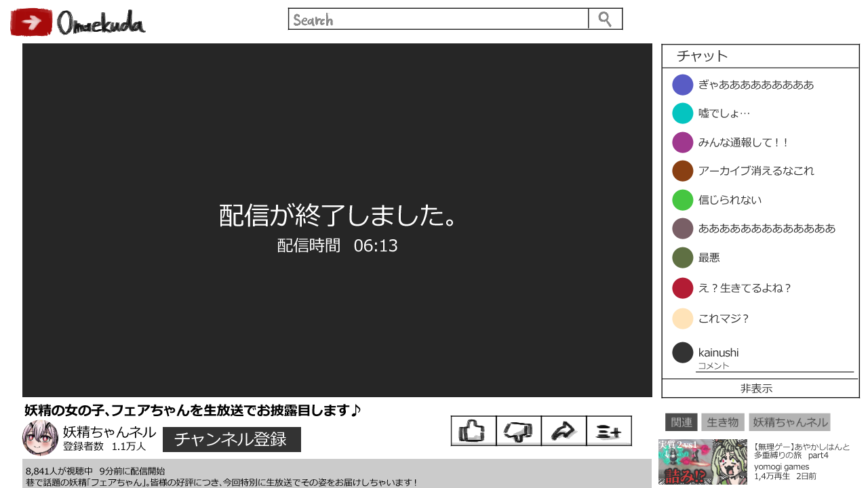Image resolution: width=868 pixels, height=488 pixels.
Task: Open the 妖精ちゃんネル channel name link
Action: pos(110,432)
